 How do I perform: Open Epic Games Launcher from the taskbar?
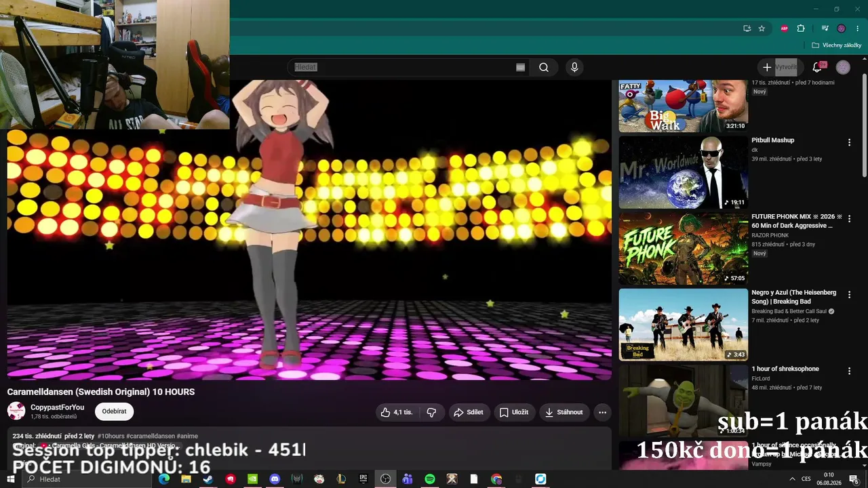pyautogui.click(x=363, y=479)
